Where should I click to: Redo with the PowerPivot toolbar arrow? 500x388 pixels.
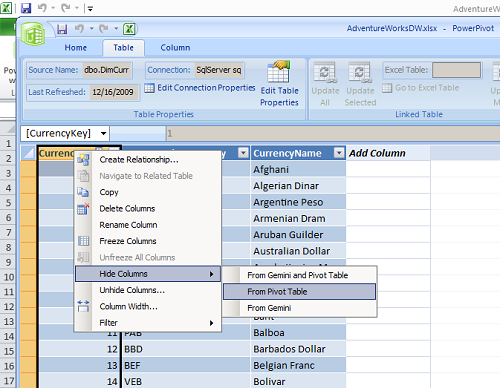point(104,29)
